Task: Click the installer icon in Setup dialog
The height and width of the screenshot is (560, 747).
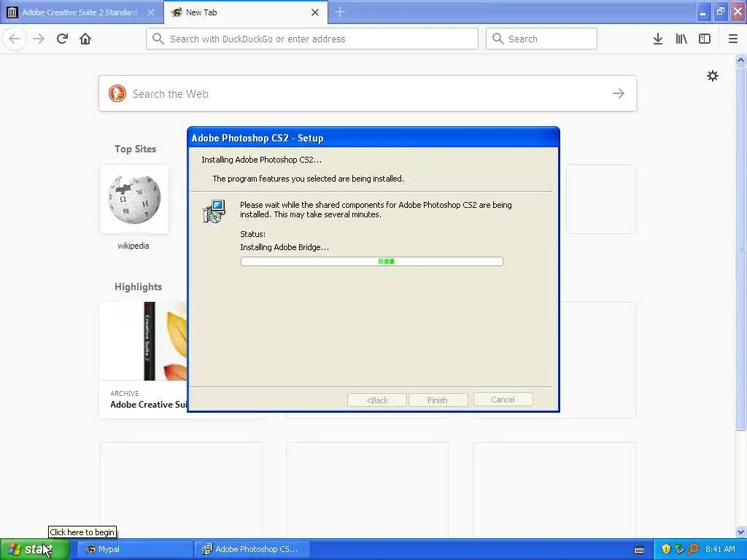Action: [214, 211]
